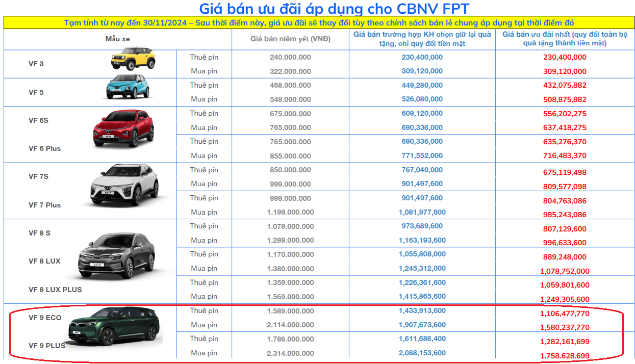This screenshot has width=635, height=364.
Task: Click list price '1.079.000.000' for VF 8 S
Action: 290,226
